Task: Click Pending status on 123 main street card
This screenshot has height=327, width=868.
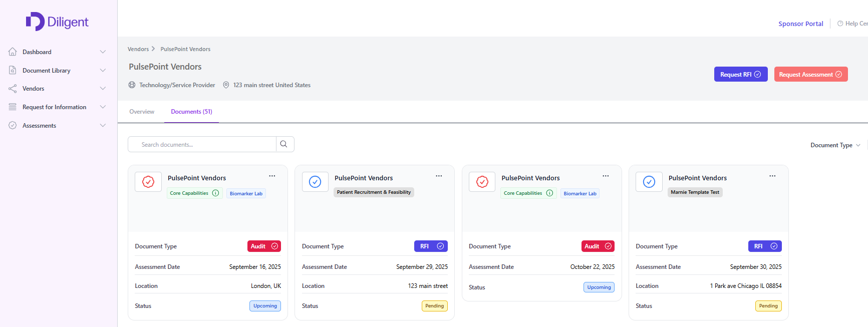Action: click(x=434, y=306)
